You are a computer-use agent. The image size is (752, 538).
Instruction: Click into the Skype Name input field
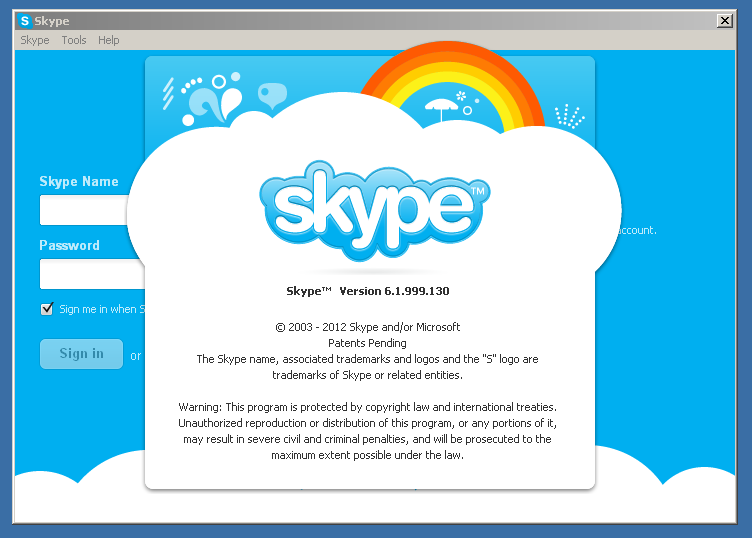click(85, 210)
